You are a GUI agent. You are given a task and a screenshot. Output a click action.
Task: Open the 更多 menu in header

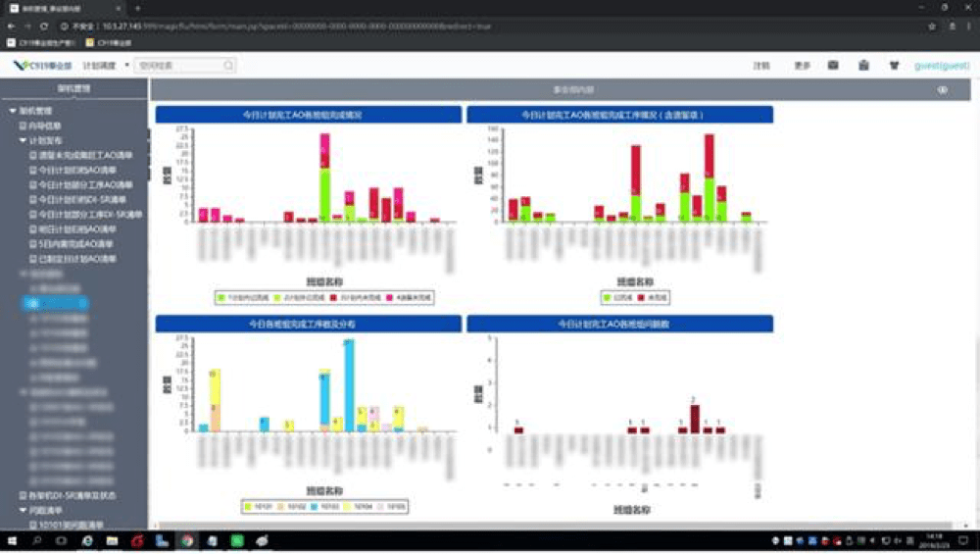[802, 66]
